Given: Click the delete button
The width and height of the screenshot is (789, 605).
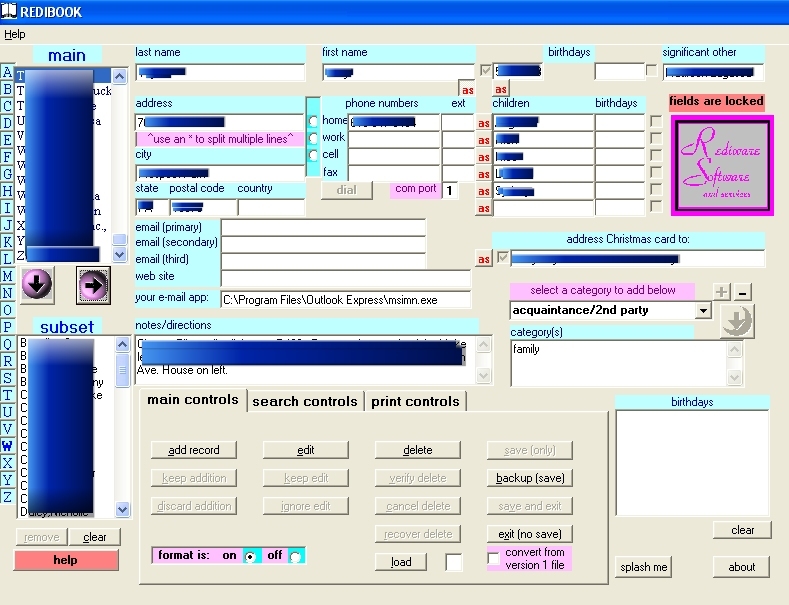Looking at the screenshot, I should click(418, 450).
